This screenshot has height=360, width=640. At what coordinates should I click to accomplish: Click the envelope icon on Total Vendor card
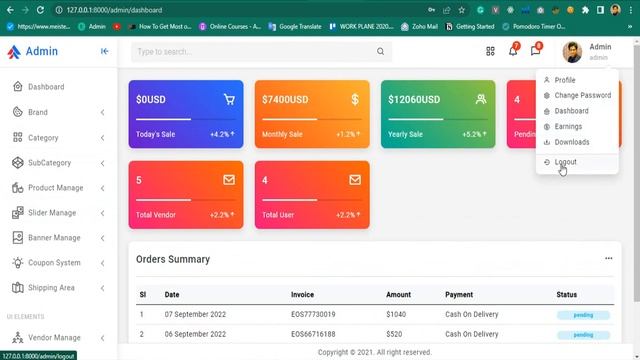click(229, 180)
